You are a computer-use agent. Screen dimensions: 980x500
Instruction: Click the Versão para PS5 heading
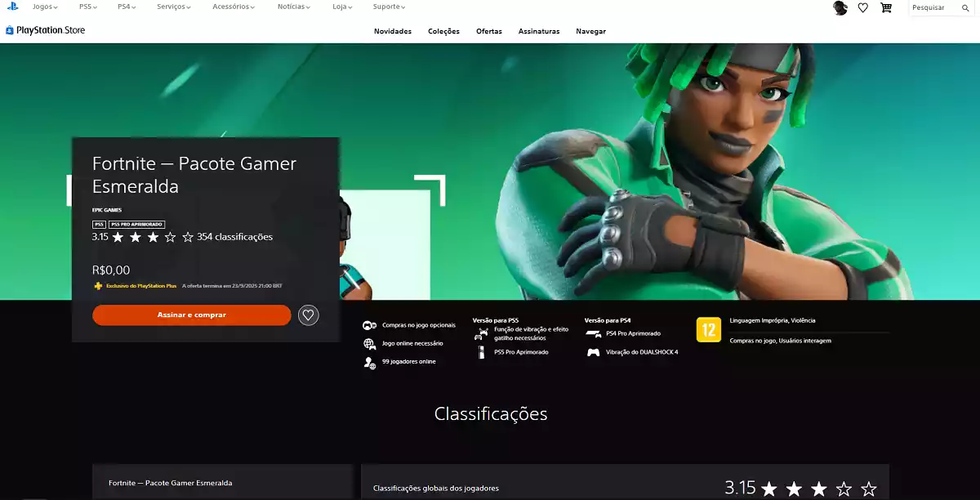(x=496, y=320)
